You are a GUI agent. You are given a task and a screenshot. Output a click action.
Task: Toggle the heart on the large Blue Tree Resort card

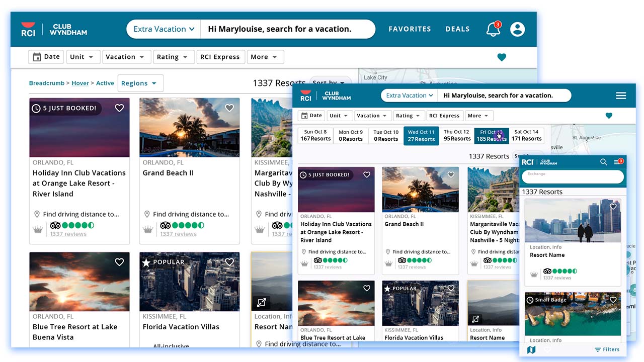(119, 262)
